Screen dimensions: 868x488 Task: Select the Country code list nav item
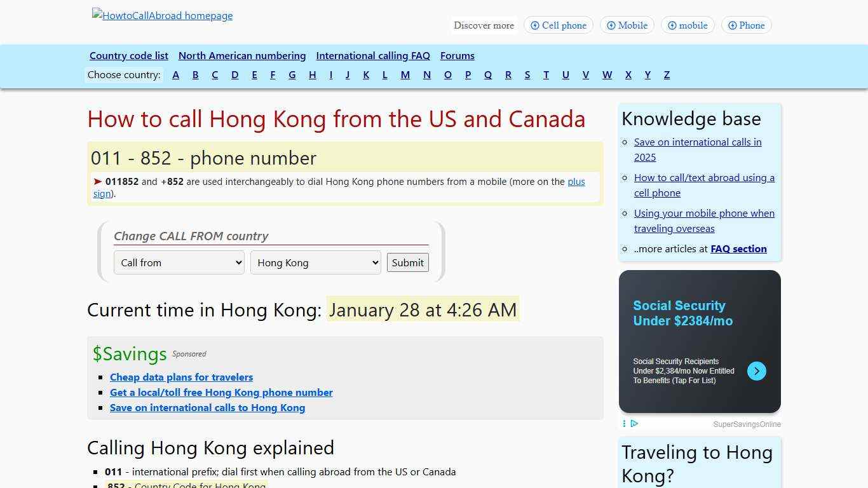point(129,55)
